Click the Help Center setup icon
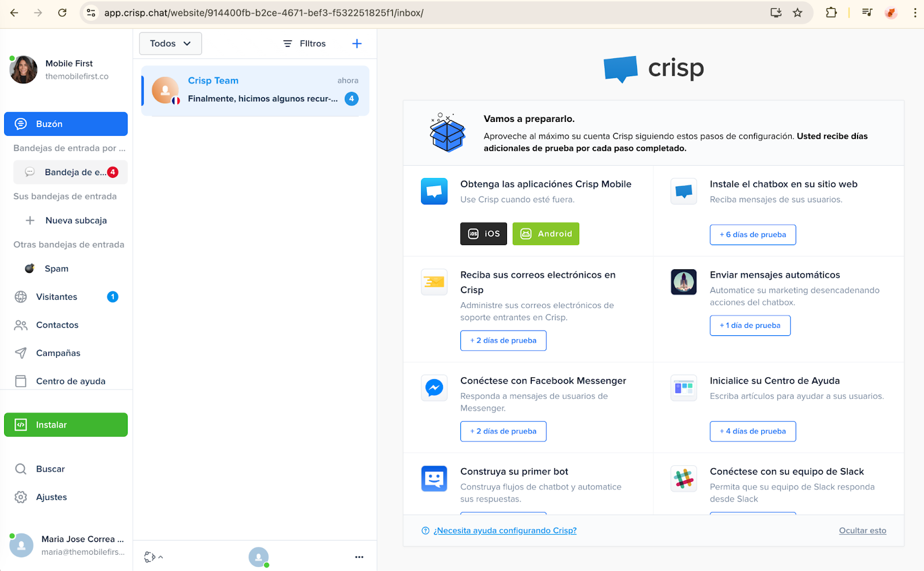The height and width of the screenshot is (571, 924). click(x=684, y=388)
